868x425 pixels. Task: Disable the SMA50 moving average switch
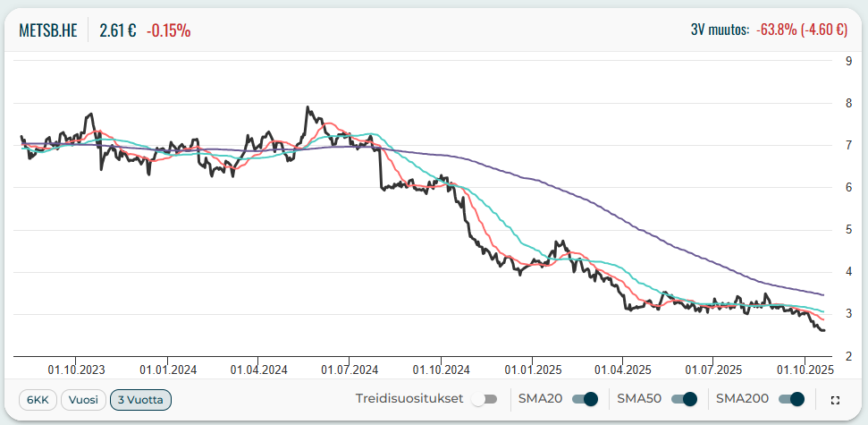tap(684, 399)
